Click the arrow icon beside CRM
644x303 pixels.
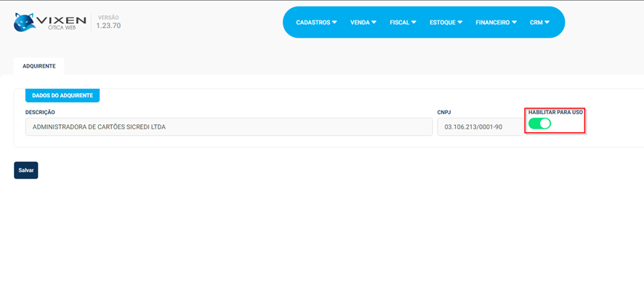(x=547, y=23)
